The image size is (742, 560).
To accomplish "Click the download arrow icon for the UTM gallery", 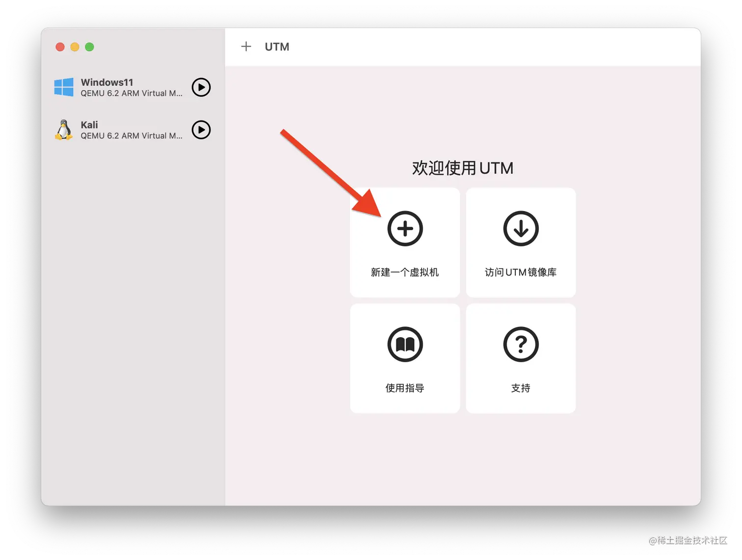I will pos(521,229).
